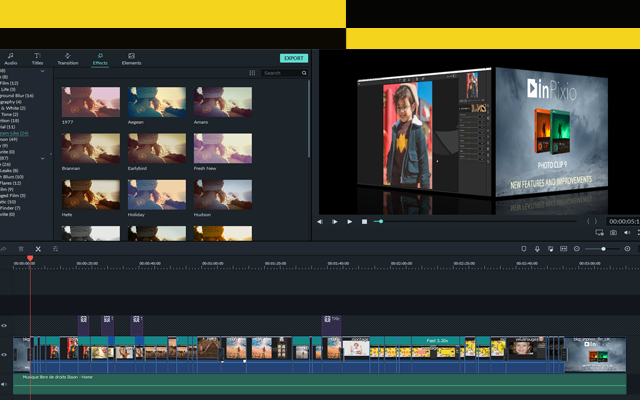Toggle grid view of effects list
This screenshot has width=640, height=400.
tap(252, 73)
